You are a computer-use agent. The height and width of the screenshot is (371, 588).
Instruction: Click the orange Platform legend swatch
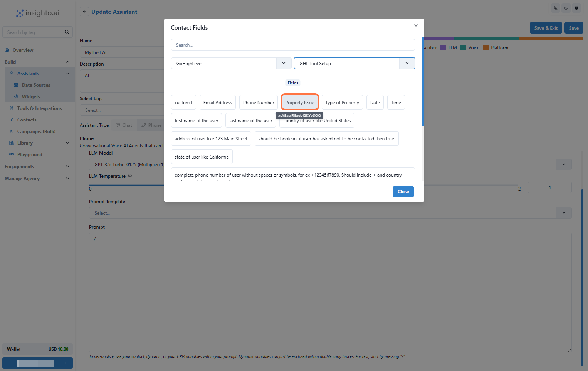(x=486, y=47)
